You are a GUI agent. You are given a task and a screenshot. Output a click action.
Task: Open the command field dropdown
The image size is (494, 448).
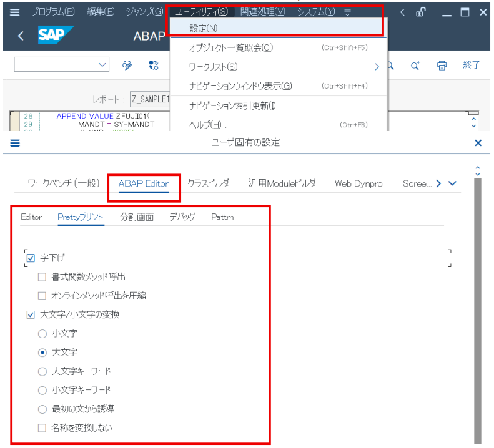(102, 64)
